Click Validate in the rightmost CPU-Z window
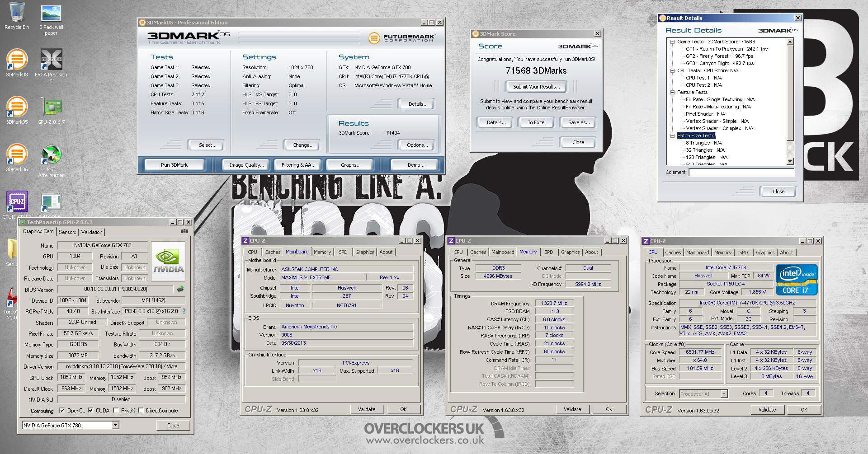 point(767,410)
